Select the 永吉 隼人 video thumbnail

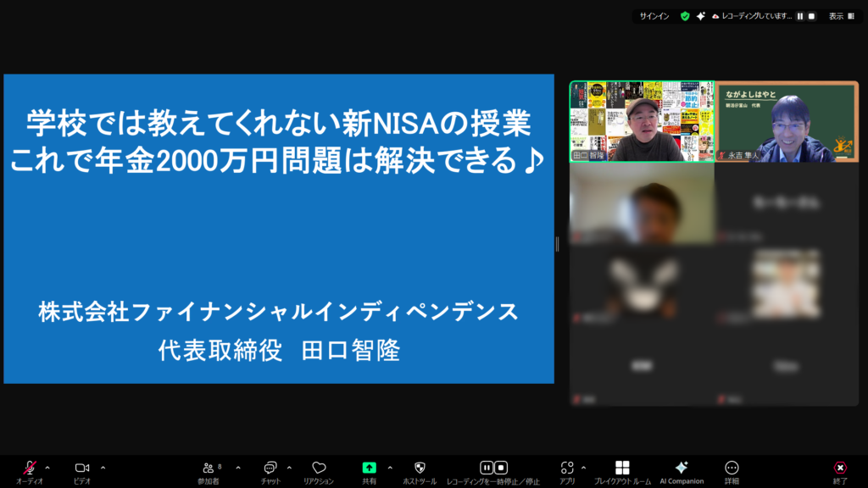[787, 121]
